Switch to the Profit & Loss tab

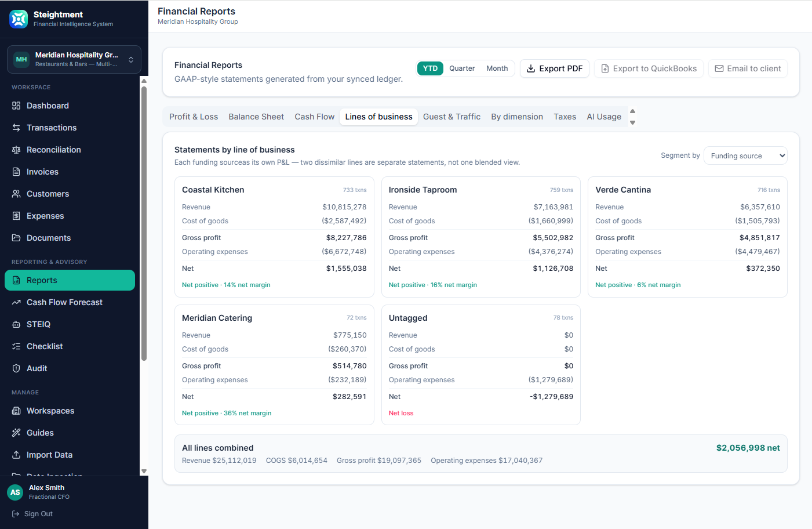click(x=194, y=117)
